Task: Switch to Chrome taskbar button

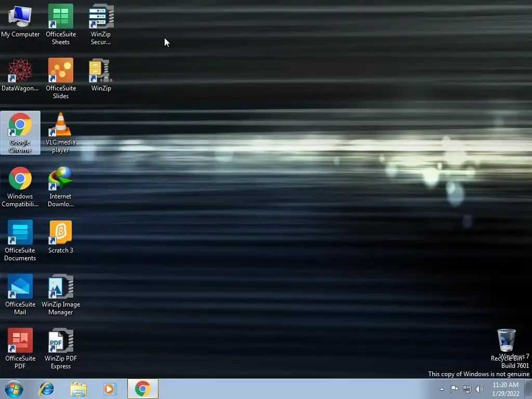Action: click(143, 389)
